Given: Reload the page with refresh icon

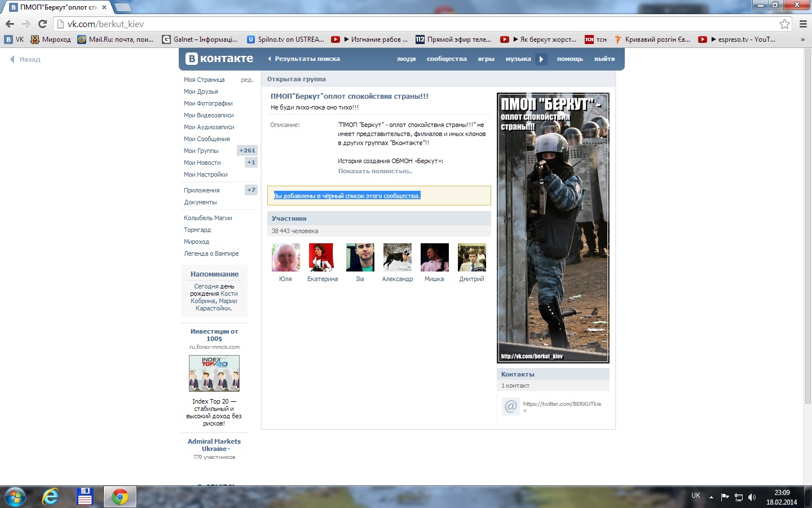Looking at the screenshot, I should (x=42, y=24).
